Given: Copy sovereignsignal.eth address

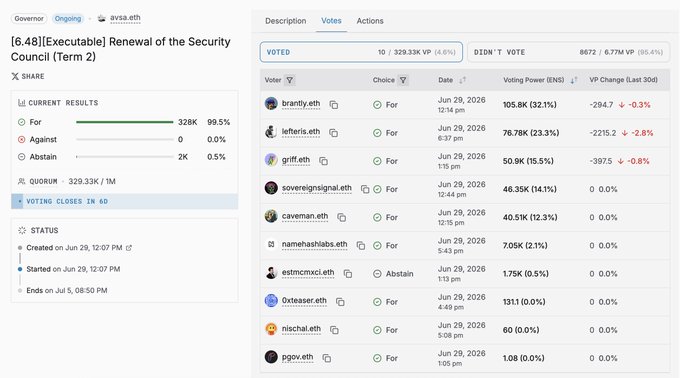Looking at the screenshot, I should pyautogui.click(x=365, y=189).
